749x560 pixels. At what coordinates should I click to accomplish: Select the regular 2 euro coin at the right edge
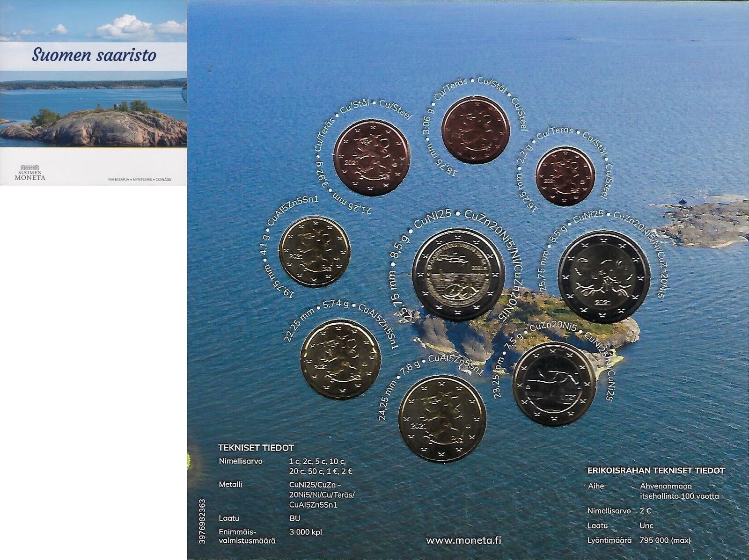click(604, 276)
